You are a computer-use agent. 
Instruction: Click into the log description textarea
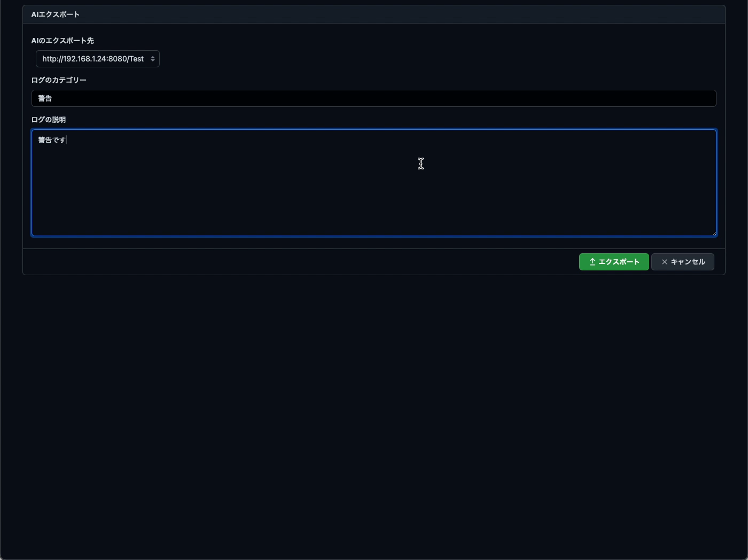click(x=374, y=183)
